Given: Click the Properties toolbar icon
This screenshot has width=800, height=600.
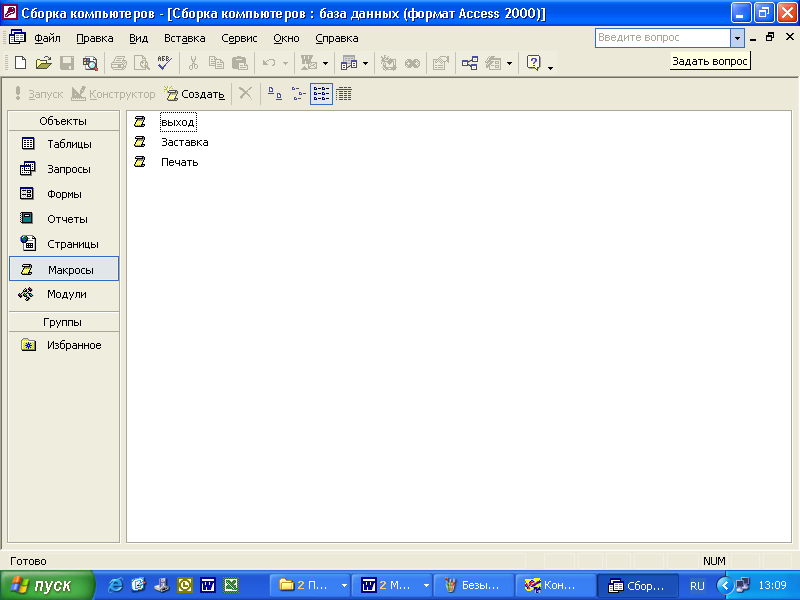Looking at the screenshot, I should pyautogui.click(x=440, y=63).
